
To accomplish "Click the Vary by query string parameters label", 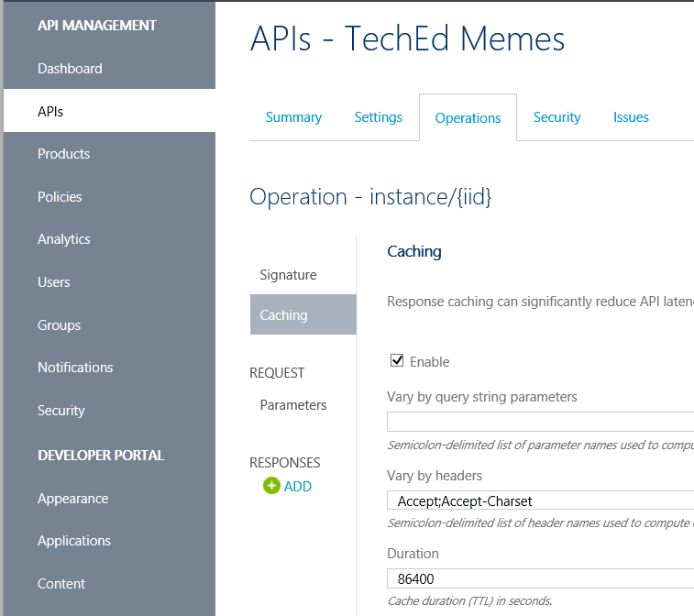I will 482,397.
